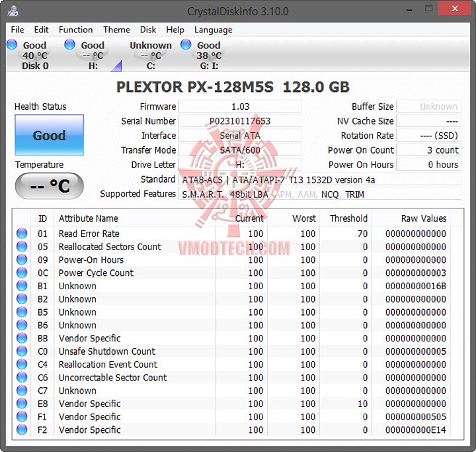The image size is (476, 452).
Task: Click the Supported Features field
Action: pyautogui.click(x=320, y=195)
